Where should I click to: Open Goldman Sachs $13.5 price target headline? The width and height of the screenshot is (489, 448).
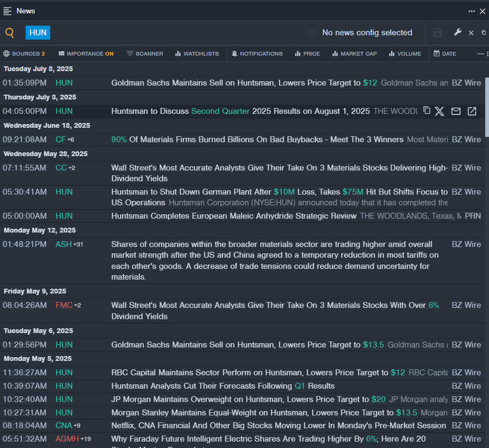pos(247,345)
